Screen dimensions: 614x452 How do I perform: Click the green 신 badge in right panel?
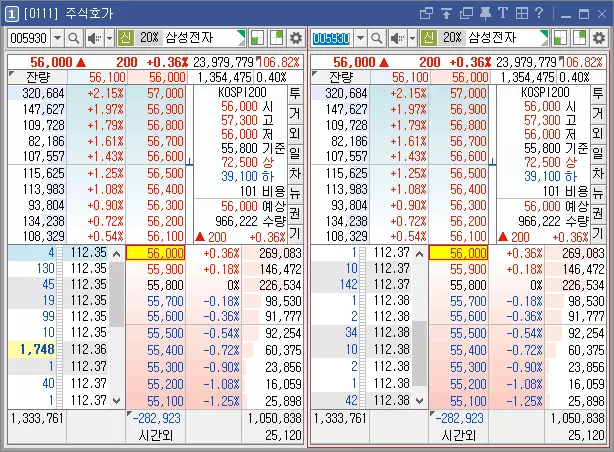click(x=428, y=38)
